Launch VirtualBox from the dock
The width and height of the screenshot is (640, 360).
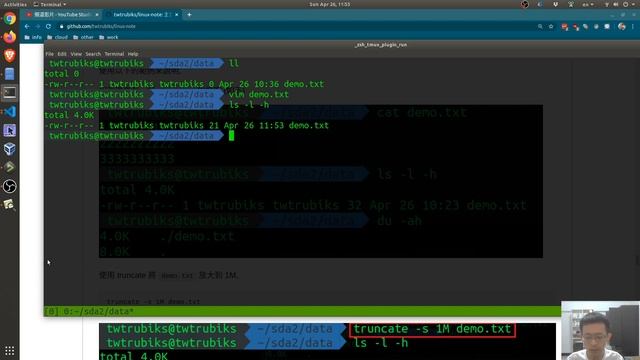pos(9,149)
